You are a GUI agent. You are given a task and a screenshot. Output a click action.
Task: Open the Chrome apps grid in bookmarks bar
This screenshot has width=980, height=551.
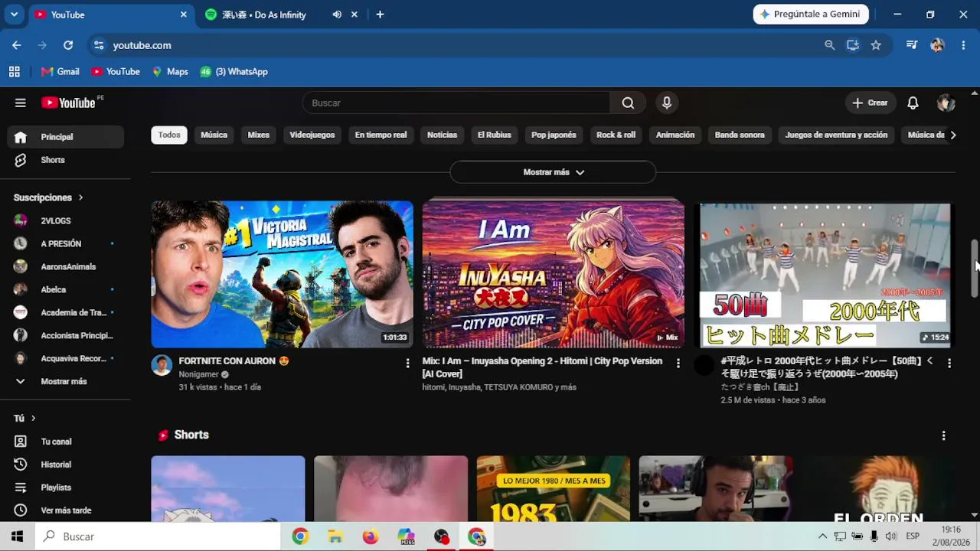pyautogui.click(x=15, y=72)
